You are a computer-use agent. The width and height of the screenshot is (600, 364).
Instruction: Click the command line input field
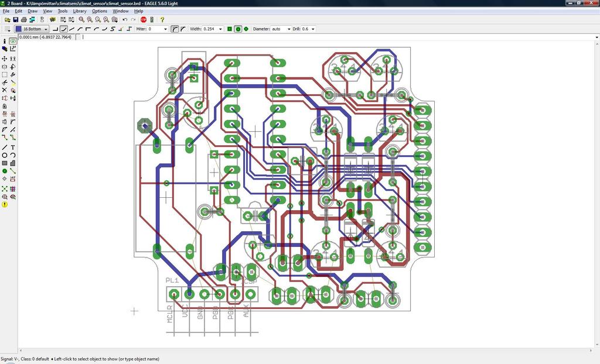click(x=293, y=37)
